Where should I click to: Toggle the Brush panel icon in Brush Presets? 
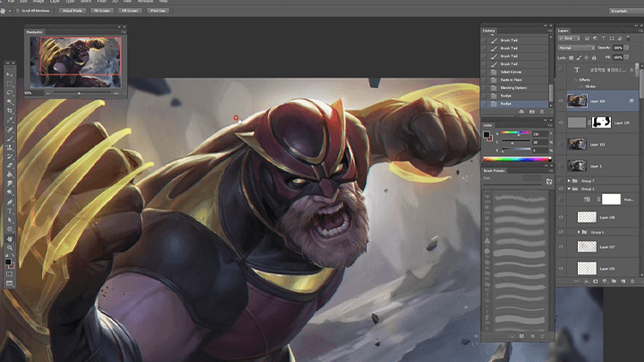(549, 181)
